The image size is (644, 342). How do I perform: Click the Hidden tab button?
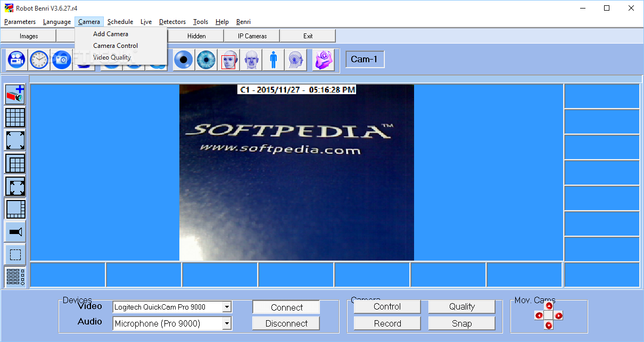click(196, 36)
